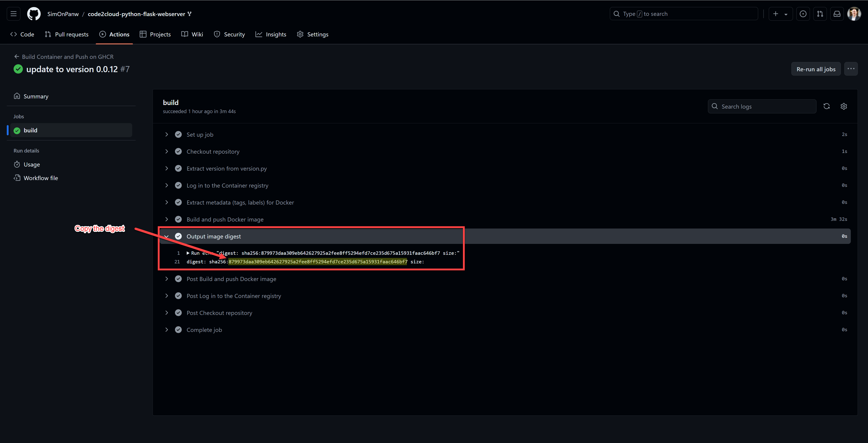Expand the Checkout repository step

tap(166, 152)
